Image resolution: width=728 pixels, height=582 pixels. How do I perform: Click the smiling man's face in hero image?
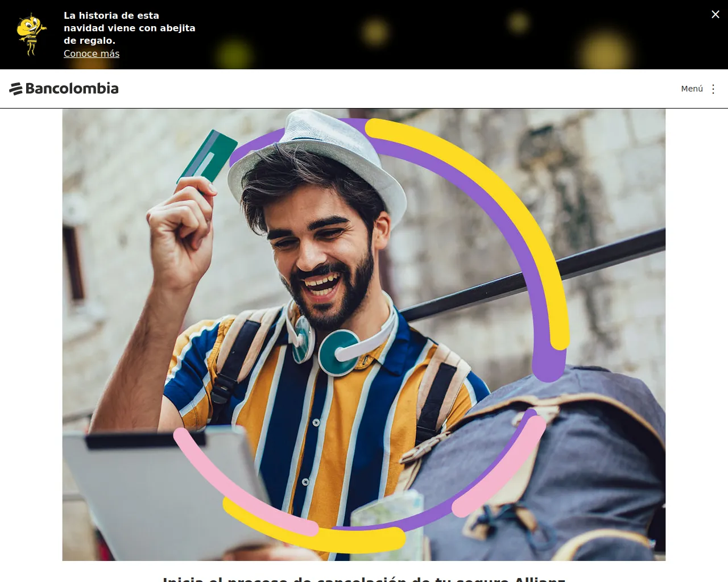[x=321, y=256]
